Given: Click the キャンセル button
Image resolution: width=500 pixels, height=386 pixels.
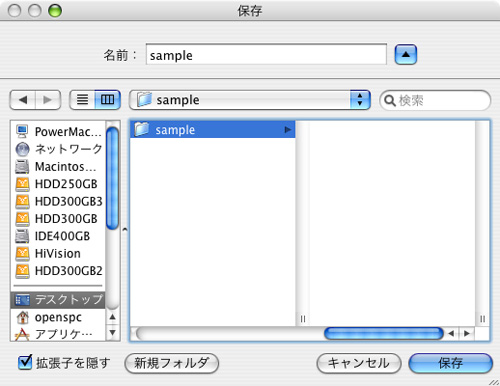Looking at the screenshot, I should coord(359,363).
